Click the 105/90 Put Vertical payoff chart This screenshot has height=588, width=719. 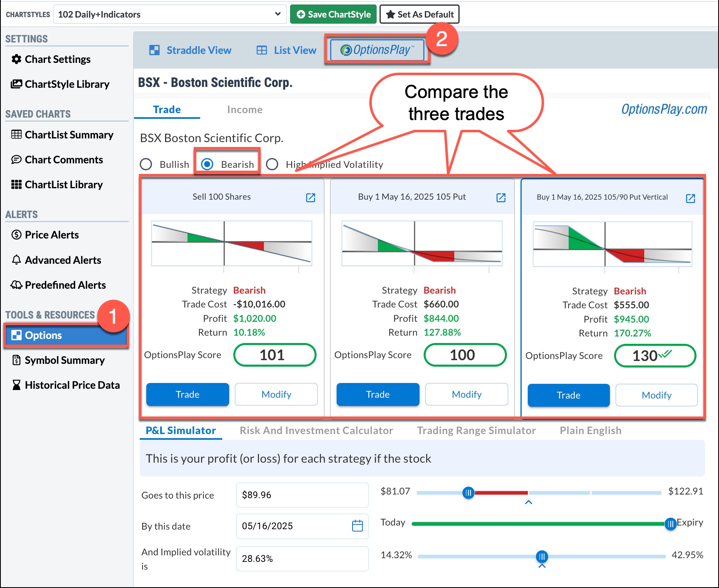coord(612,245)
